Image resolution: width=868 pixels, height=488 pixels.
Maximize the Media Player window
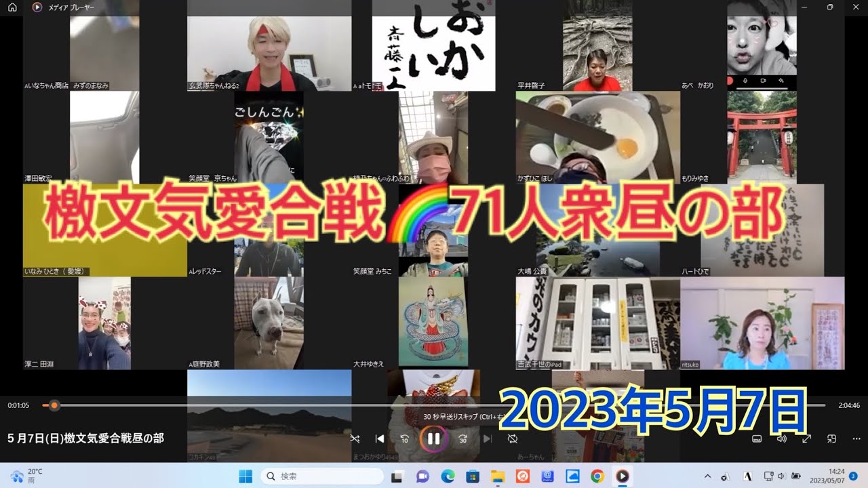829,7
